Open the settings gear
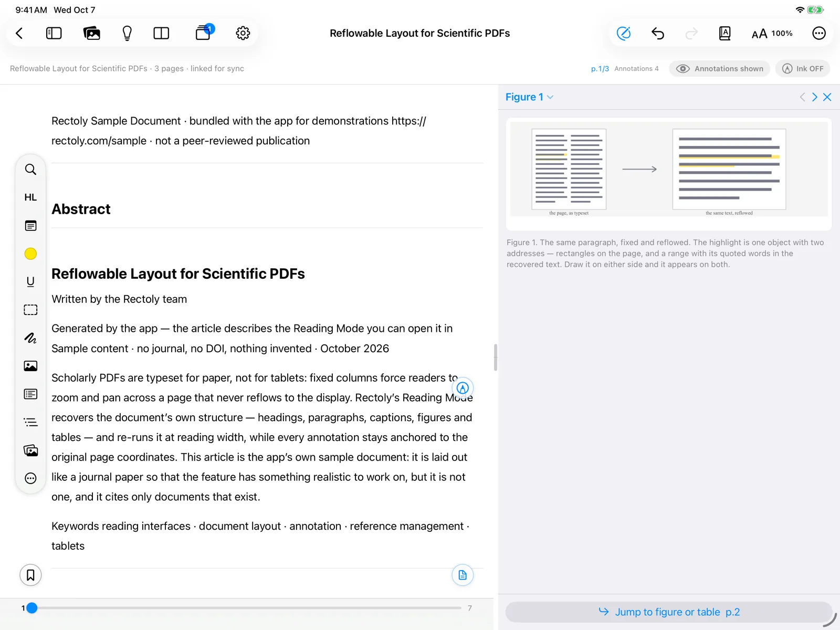 coord(243,34)
